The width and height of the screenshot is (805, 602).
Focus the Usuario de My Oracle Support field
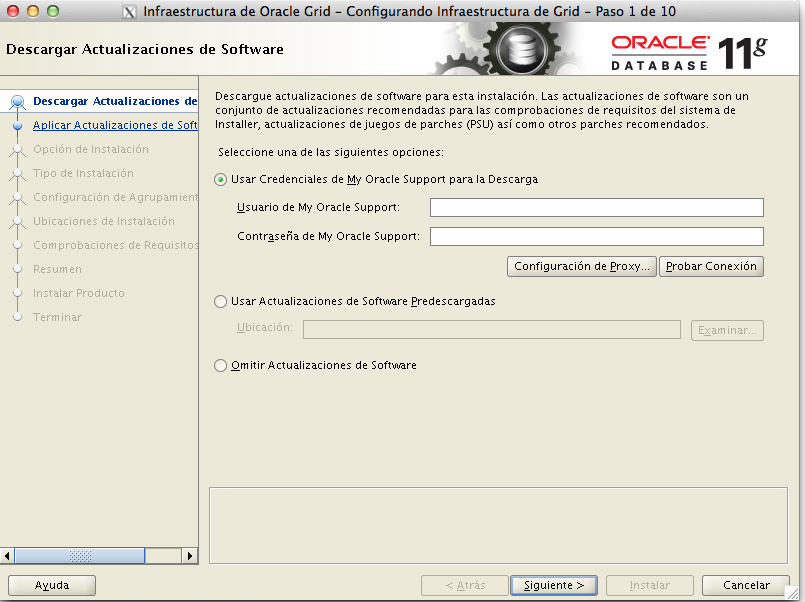(x=596, y=207)
